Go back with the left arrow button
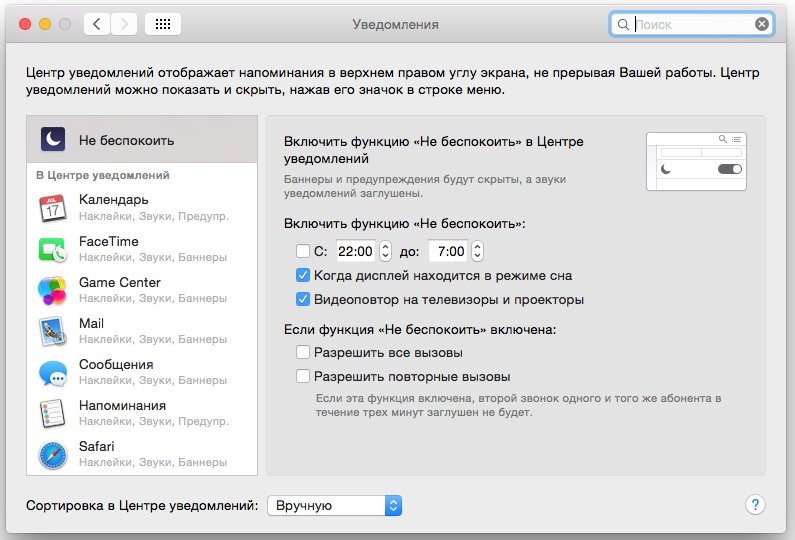The width and height of the screenshot is (795, 540). (97, 24)
